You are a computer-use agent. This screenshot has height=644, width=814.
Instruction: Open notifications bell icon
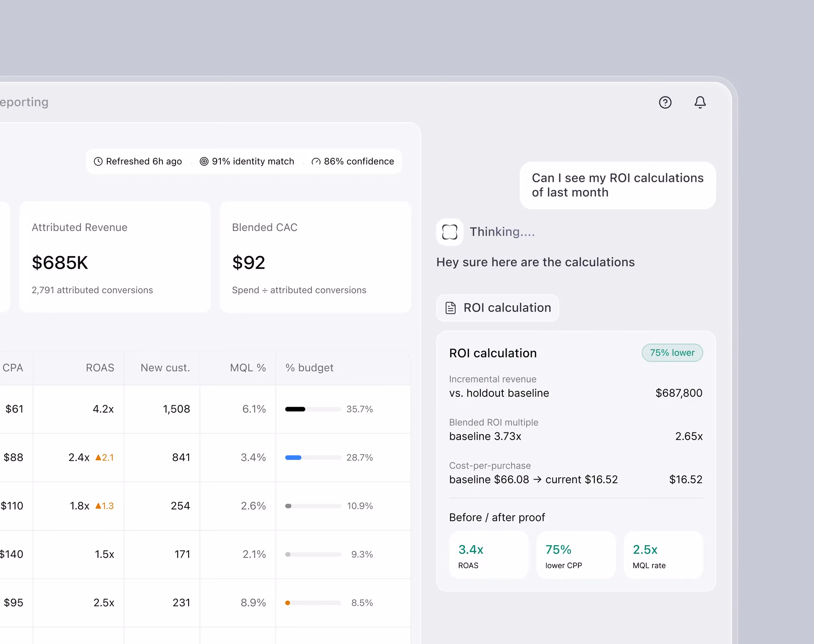(x=700, y=102)
